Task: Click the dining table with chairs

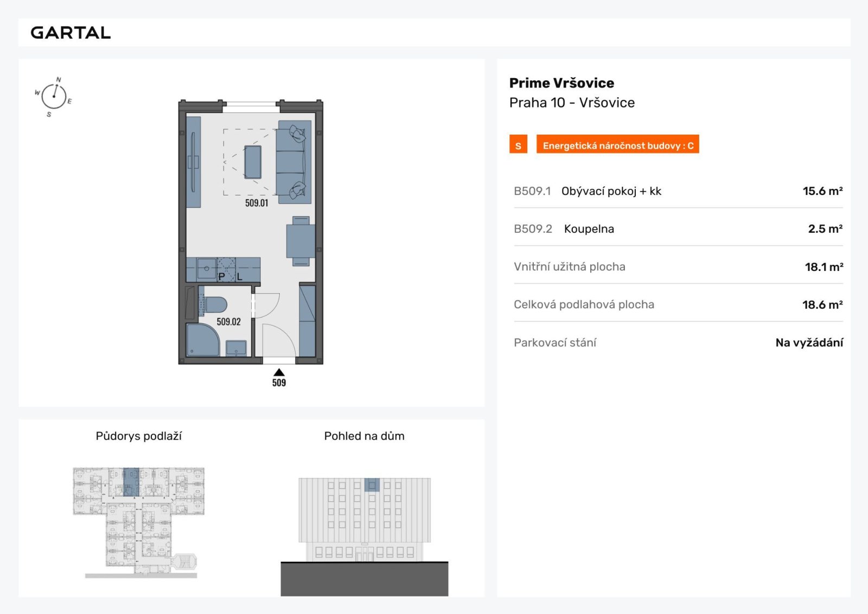Action: 301,241
